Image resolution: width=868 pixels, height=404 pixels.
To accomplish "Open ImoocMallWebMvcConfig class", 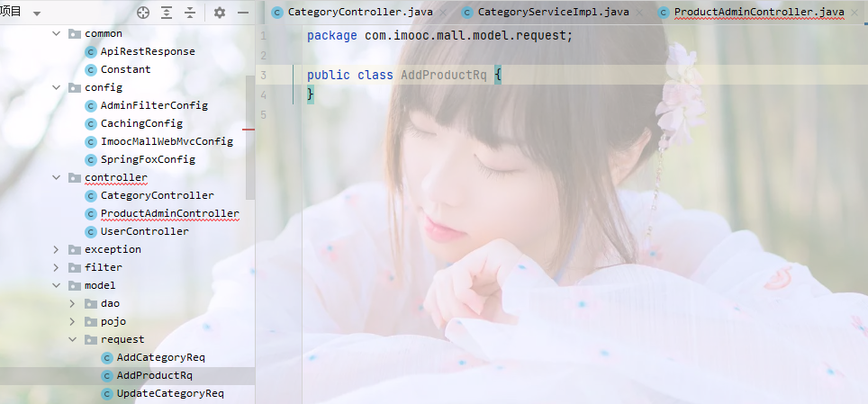I will [x=167, y=141].
